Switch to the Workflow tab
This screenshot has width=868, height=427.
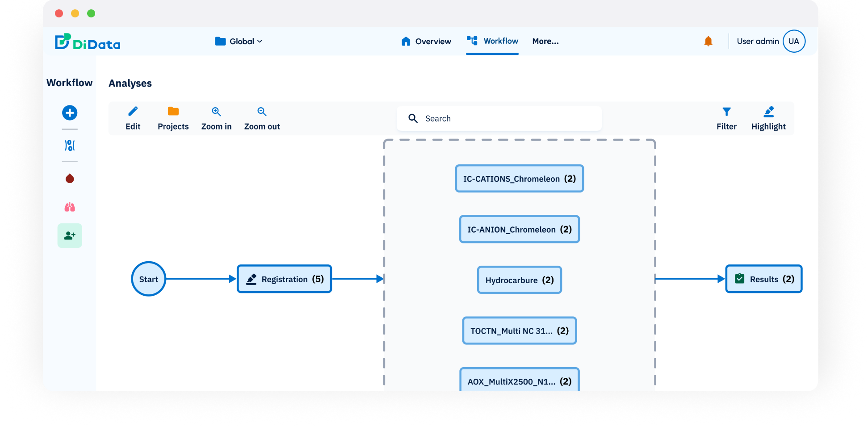click(492, 41)
